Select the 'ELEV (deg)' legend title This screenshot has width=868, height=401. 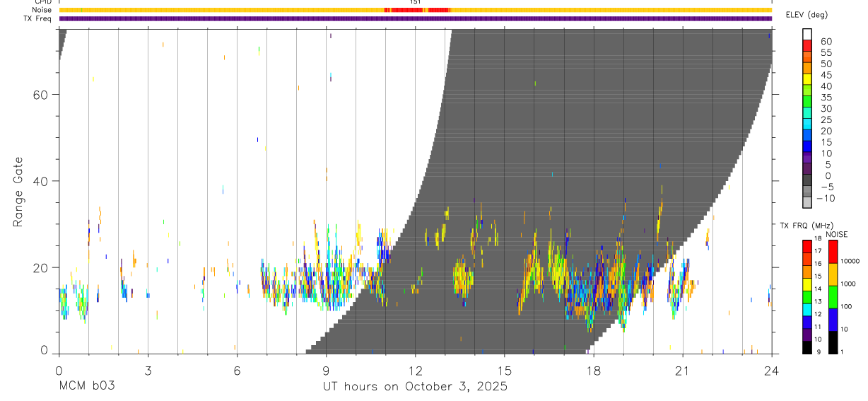point(807,15)
